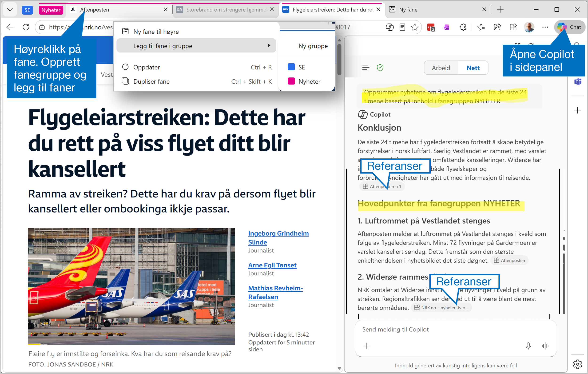
Task: Open the red extension with badge 2
Action: [431, 27]
